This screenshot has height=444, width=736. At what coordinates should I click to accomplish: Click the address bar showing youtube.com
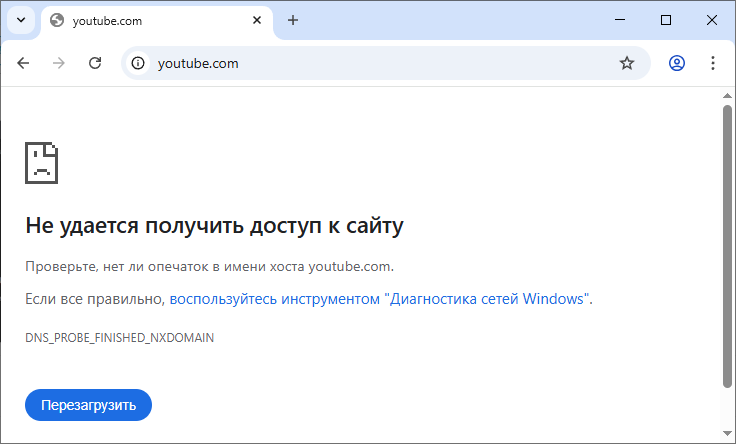point(380,63)
